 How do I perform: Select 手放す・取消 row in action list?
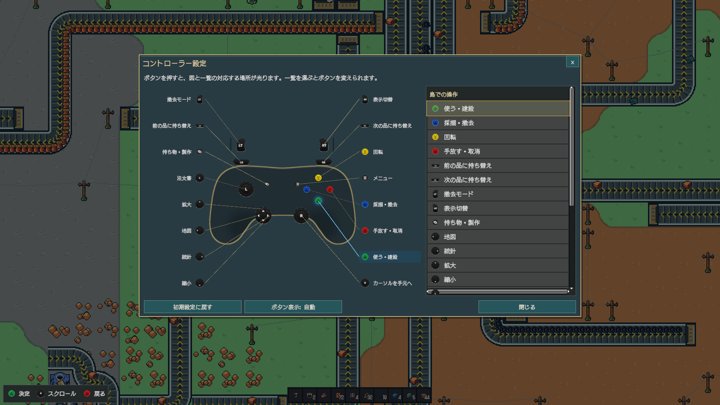pos(498,152)
